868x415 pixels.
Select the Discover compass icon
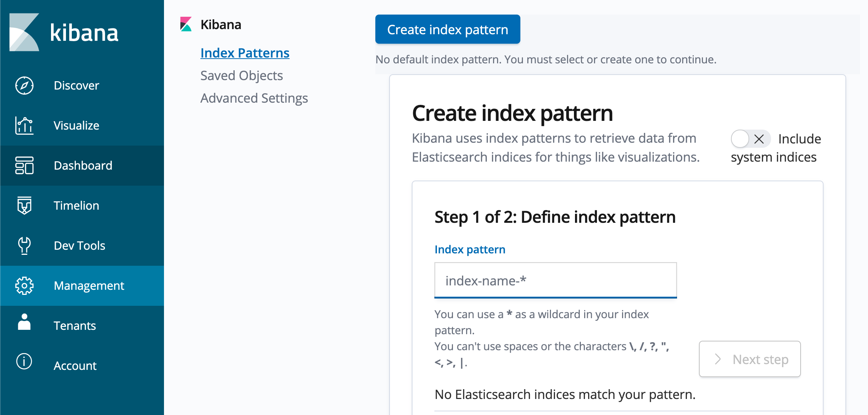point(24,86)
